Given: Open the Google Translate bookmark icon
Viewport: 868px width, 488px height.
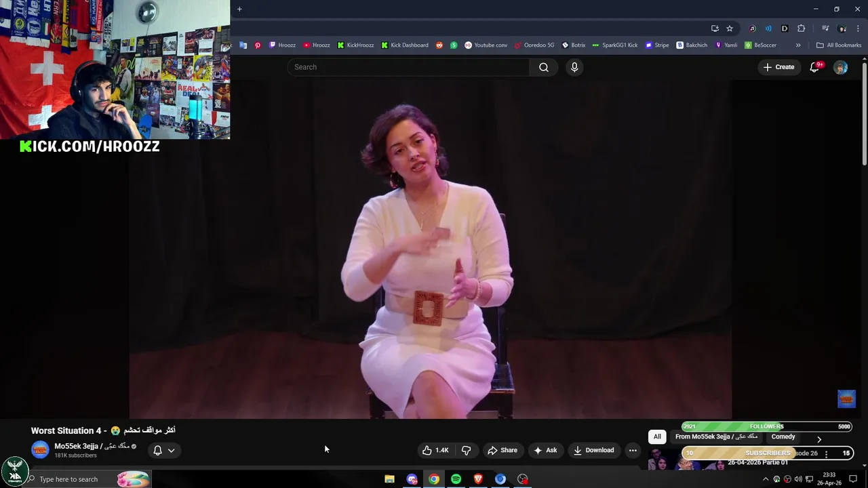Looking at the screenshot, I should coord(243,45).
